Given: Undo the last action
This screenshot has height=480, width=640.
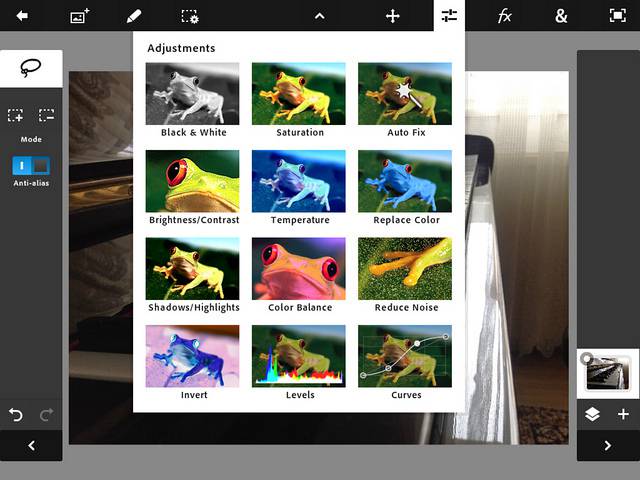Looking at the screenshot, I should (x=16, y=415).
